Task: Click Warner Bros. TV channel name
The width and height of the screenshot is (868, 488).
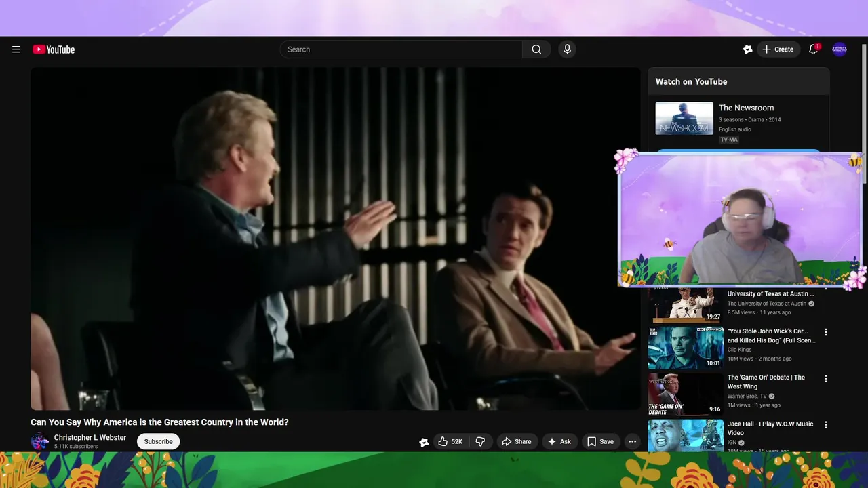Action: click(747, 396)
